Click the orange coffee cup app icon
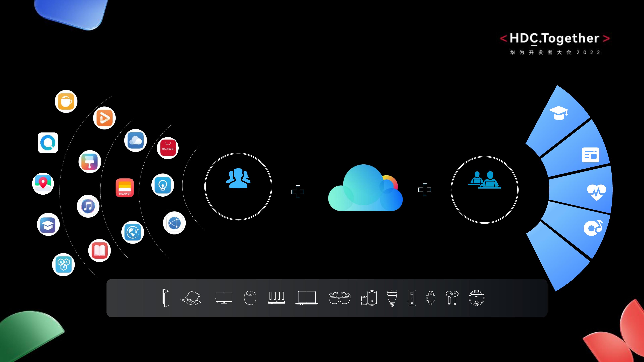This screenshot has height=362, width=644. point(66,101)
